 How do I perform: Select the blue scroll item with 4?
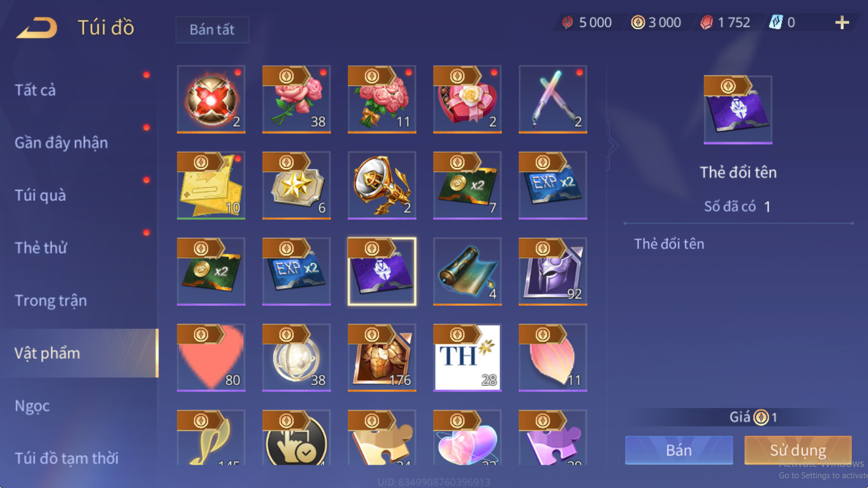(467, 271)
